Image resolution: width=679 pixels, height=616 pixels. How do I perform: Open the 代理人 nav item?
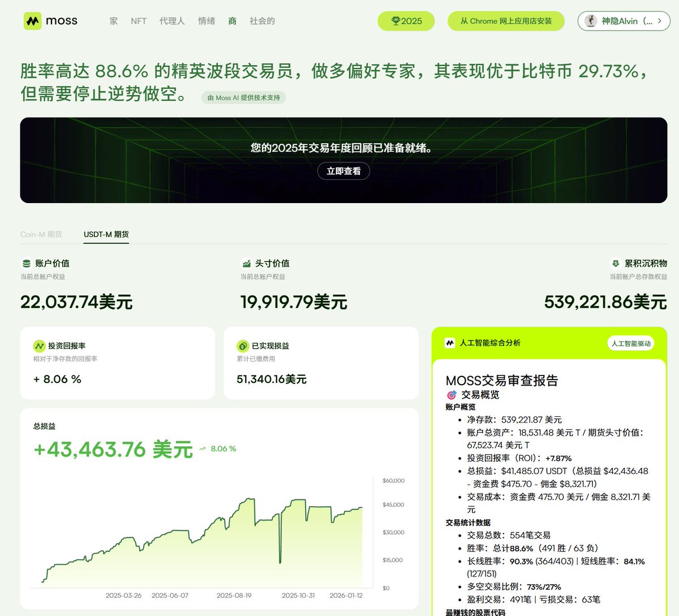(172, 21)
